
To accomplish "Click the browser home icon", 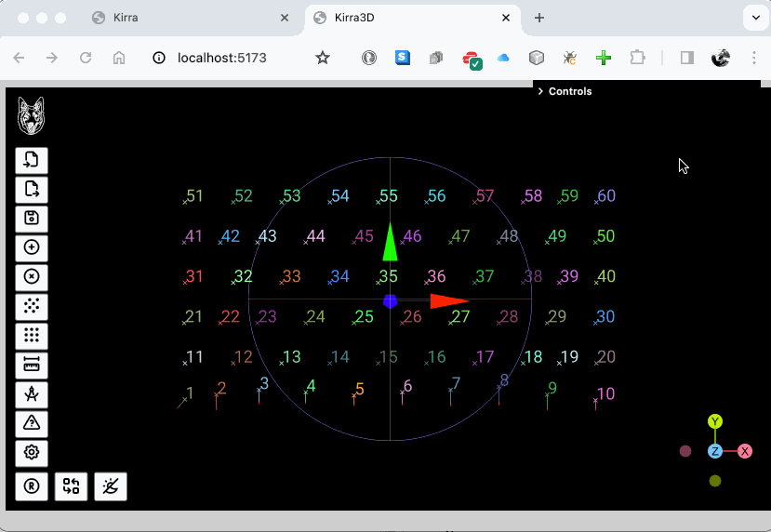I will click(x=118, y=58).
